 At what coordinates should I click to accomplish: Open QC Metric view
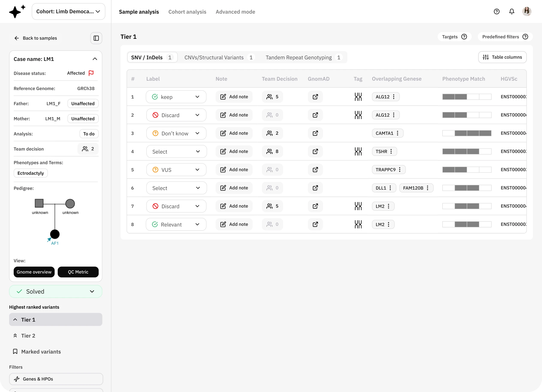[x=78, y=272]
